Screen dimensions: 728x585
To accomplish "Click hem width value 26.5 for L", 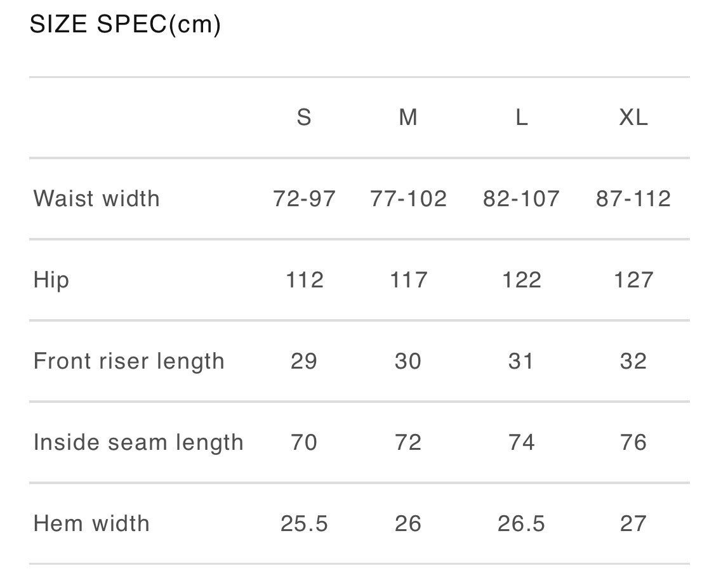I will (x=521, y=523).
